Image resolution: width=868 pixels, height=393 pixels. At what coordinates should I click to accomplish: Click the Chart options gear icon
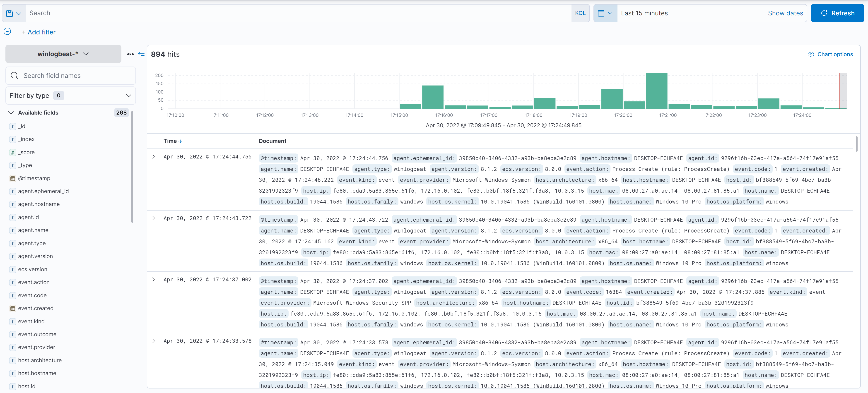[811, 55]
